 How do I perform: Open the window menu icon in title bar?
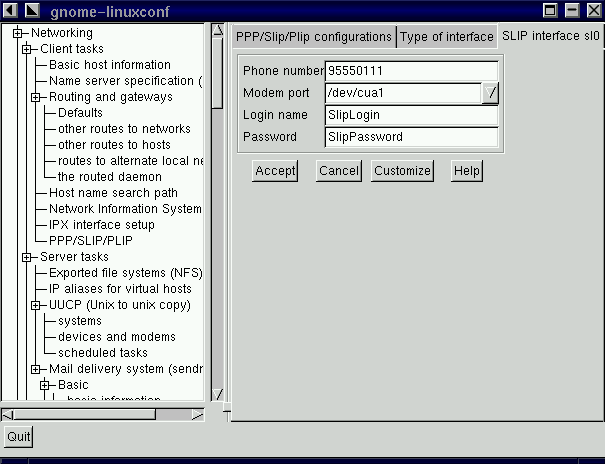[10, 9]
